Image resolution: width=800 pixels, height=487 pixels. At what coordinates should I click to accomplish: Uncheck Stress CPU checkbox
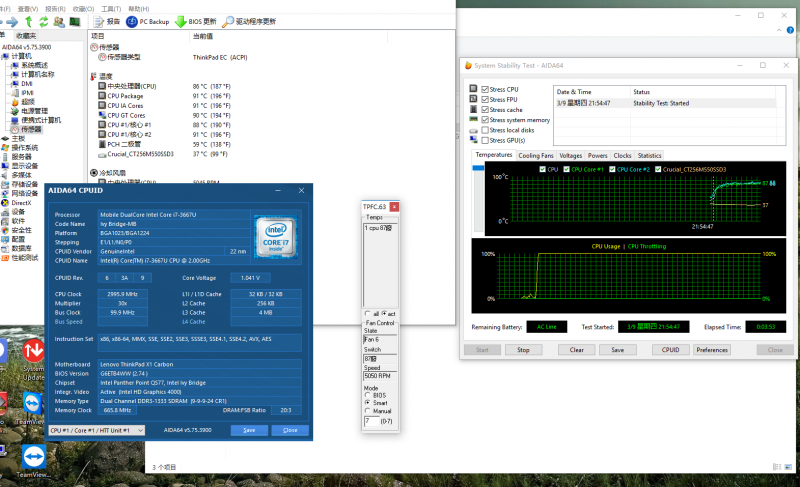pyautogui.click(x=485, y=89)
